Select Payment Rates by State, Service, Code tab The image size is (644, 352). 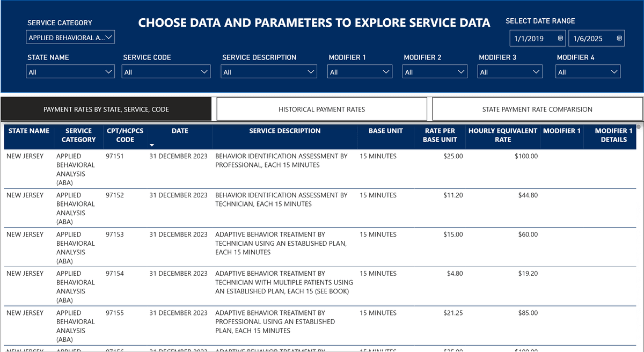point(106,109)
